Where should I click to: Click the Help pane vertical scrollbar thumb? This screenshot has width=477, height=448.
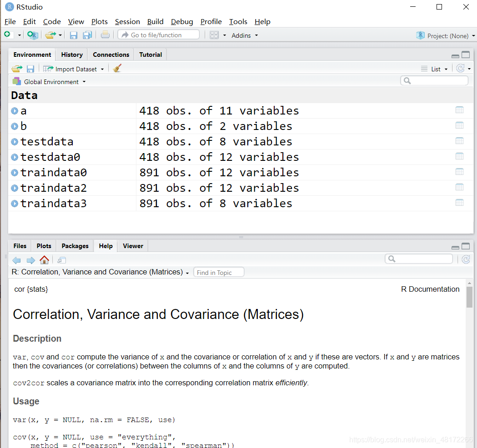pyautogui.click(x=469, y=297)
